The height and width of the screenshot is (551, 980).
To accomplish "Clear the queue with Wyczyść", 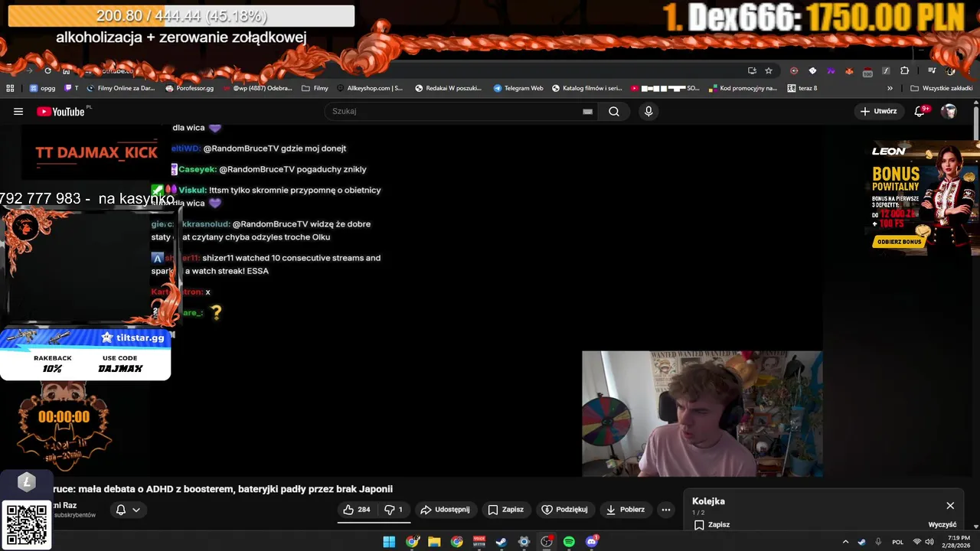I will (942, 525).
